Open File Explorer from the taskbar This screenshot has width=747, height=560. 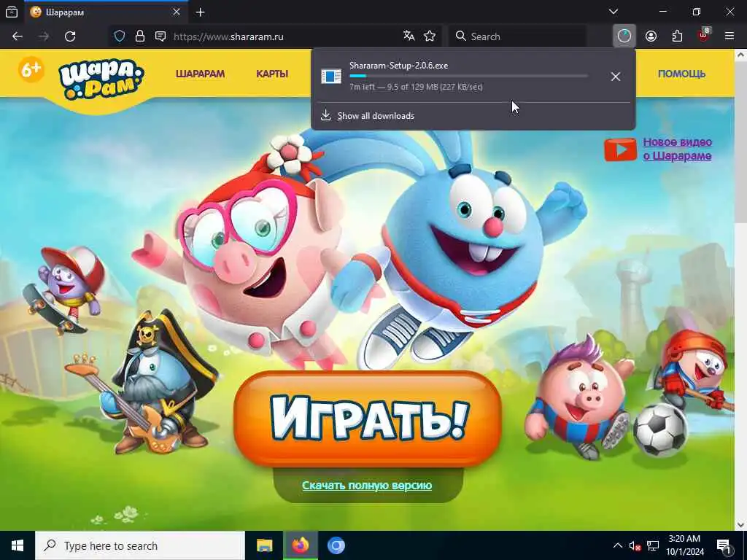pos(264,545)
